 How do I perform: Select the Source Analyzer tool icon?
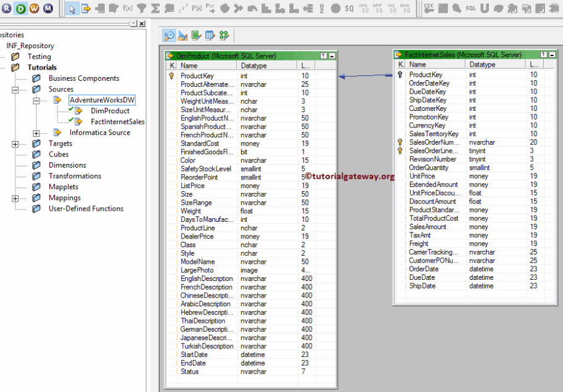pos(169,36)
